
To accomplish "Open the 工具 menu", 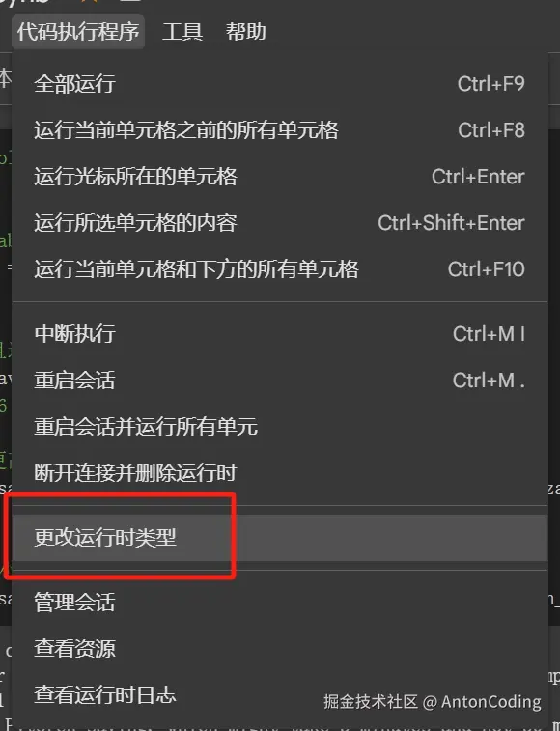I will pyautogui.click(x=182, y=32).
